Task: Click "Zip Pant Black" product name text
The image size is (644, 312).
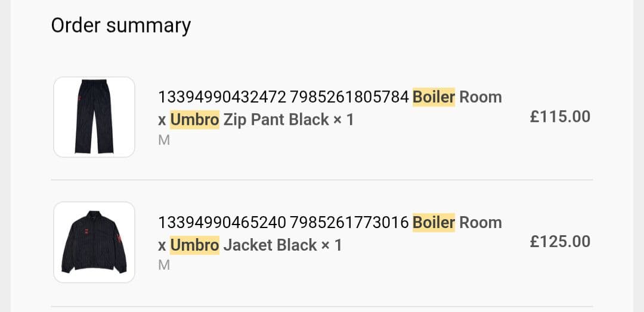Action: pyautogui.click(x=276, y=120)
